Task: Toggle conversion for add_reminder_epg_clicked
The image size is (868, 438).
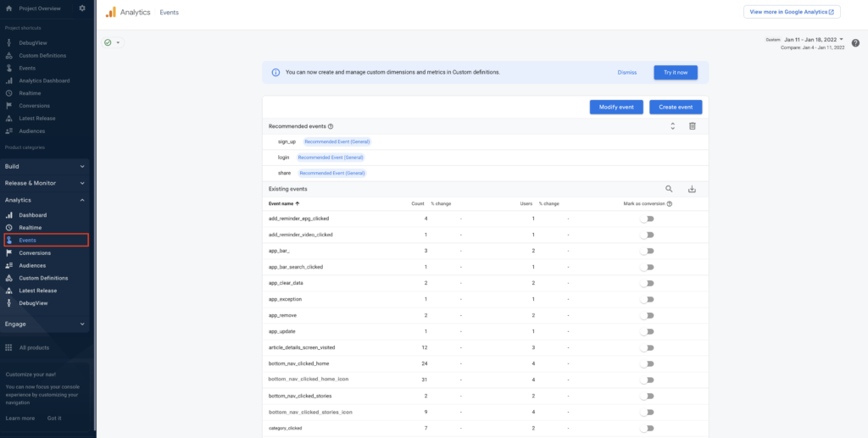Action: pyautogui.click(x=648, y=219)
